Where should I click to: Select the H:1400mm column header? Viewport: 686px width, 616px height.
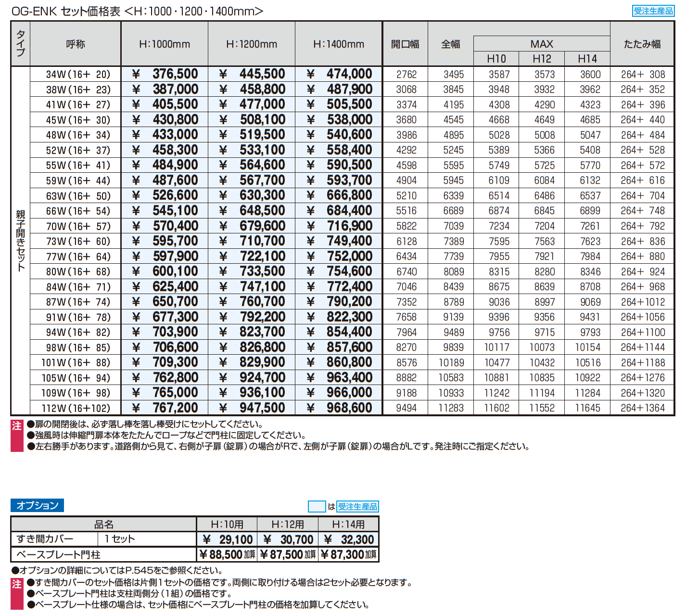pos(339,44)
